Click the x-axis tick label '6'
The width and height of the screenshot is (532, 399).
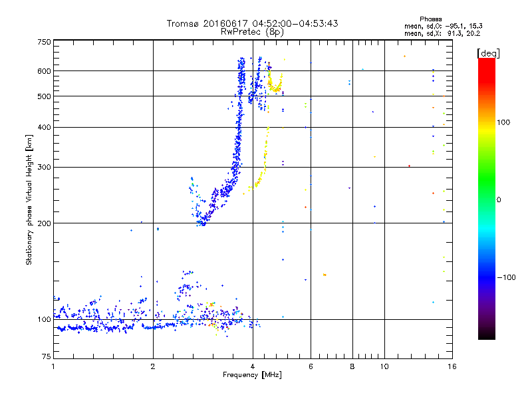pyautogui.click(x=311, y=366)
